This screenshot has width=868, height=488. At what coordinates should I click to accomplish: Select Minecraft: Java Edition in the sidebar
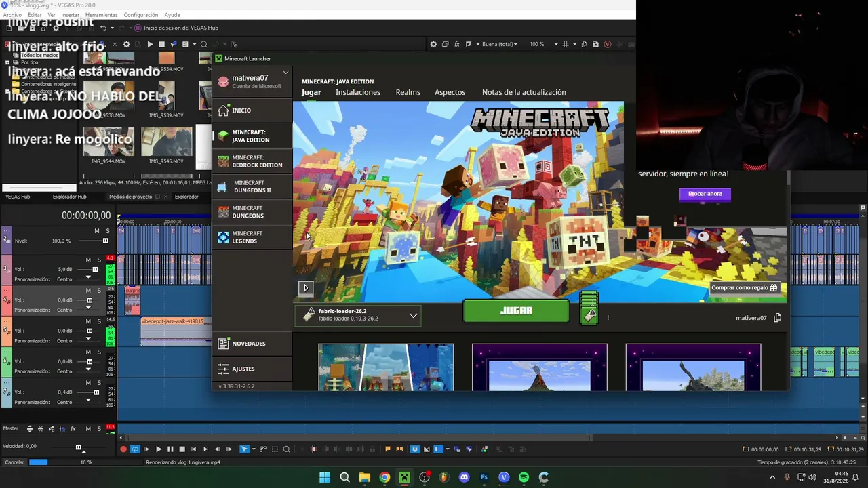pos(252,136)
